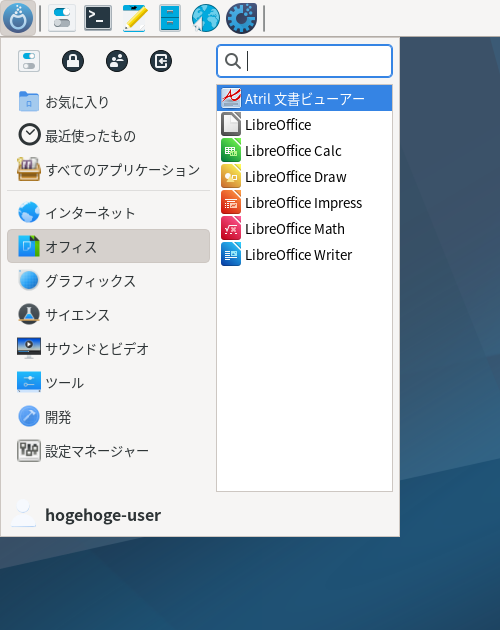
Task: Launch the text editor pencil icon in panel
Action: tap(135, 18)
